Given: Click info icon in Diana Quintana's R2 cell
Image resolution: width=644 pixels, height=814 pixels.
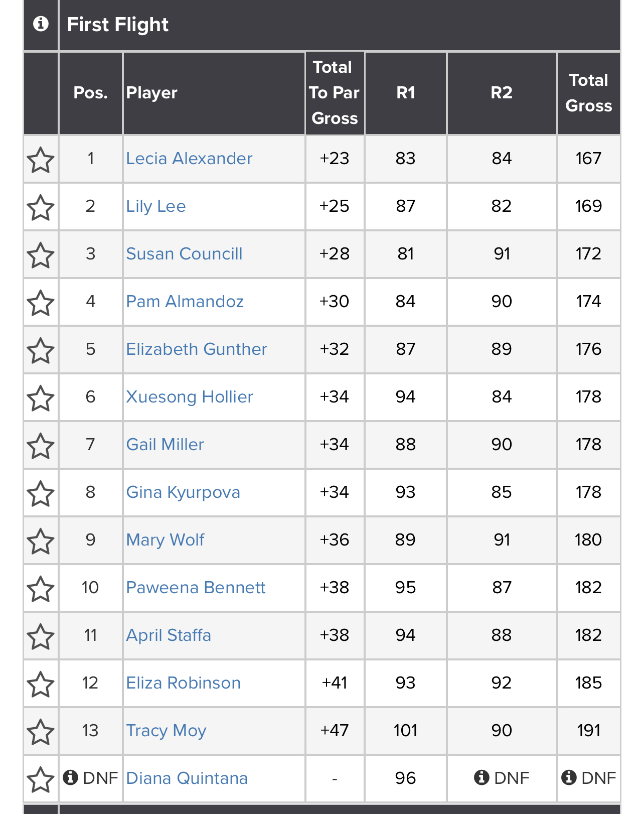Looking at the screenshot, I should pyautogui.click(x=481, y=777).
